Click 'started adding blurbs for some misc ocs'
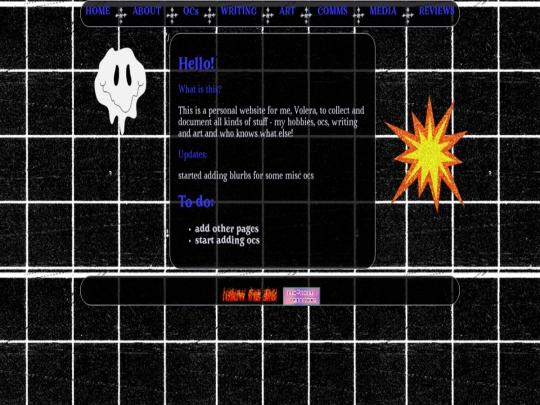Image resolution: width=540 pixels, height=405 pixels. coord(246,176)
